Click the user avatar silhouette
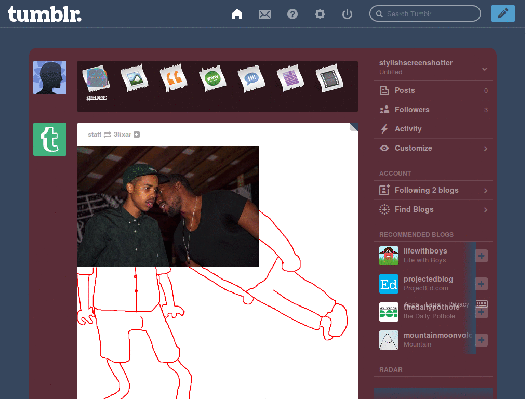This screenshot has width=532, height=399. point(50,77)
